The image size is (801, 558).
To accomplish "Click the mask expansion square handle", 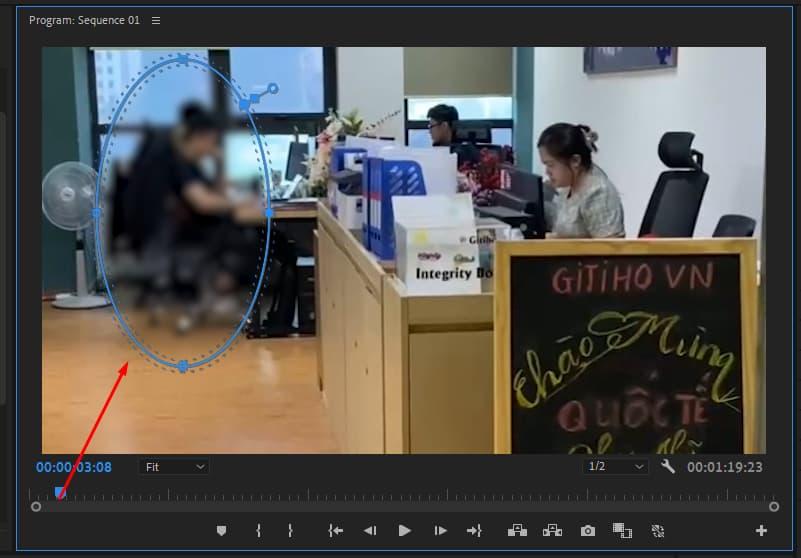I will [x=254, y=98].
